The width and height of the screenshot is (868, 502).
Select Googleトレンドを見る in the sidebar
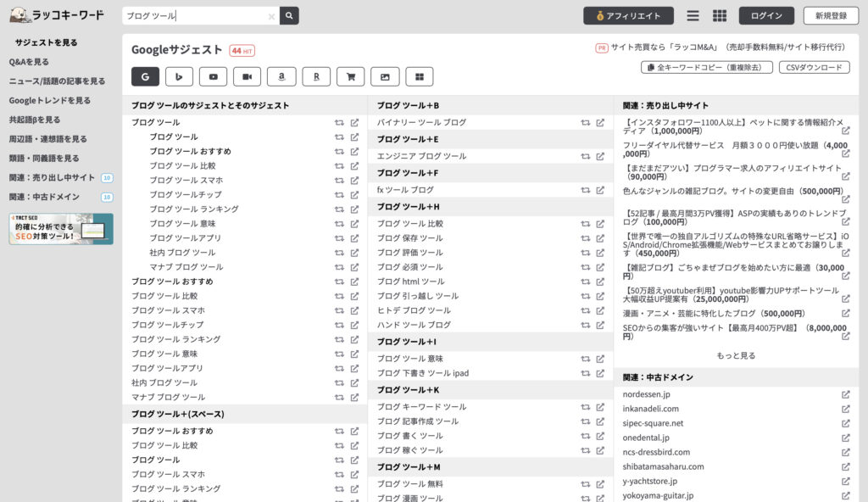(x=51, y=99)
